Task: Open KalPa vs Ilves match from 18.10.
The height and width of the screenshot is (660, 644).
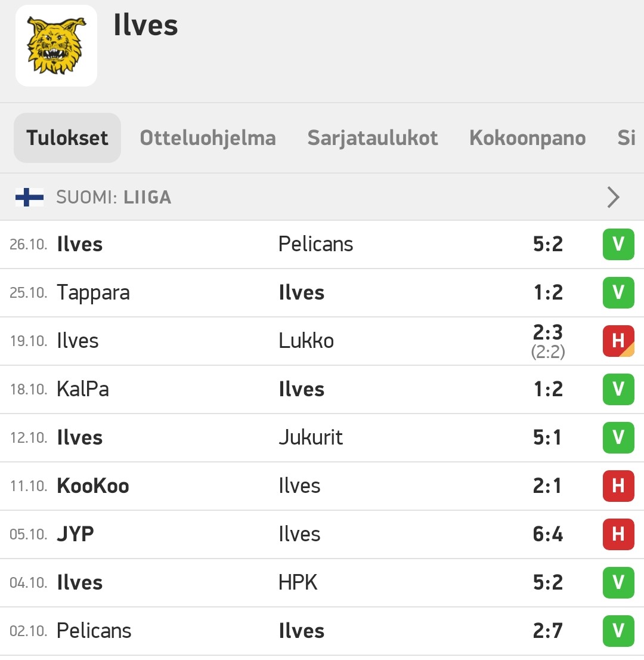Action: point(322,389)
